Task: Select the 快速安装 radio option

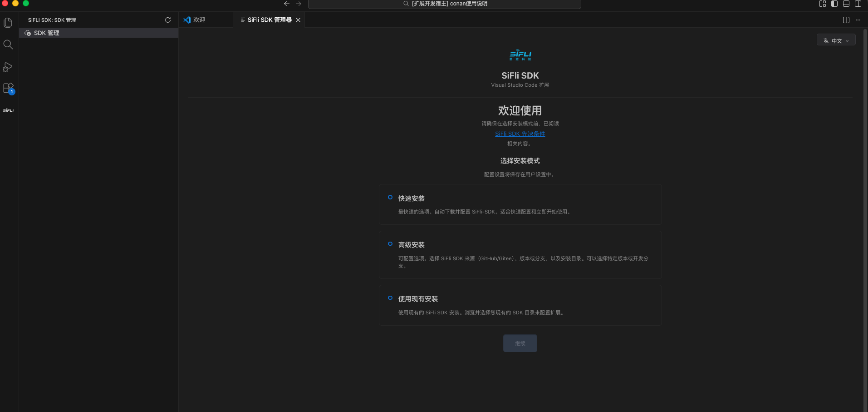Action: point(390,198)
